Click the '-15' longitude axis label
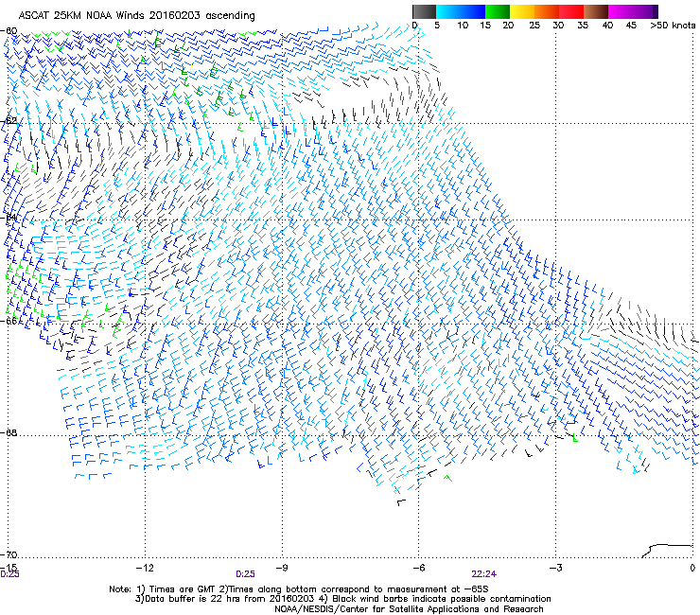700x615 pixels. coord(9,567)
